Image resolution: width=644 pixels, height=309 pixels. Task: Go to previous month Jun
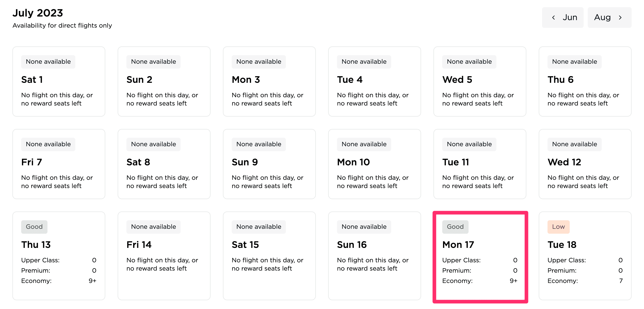click(x=562, y=18)
